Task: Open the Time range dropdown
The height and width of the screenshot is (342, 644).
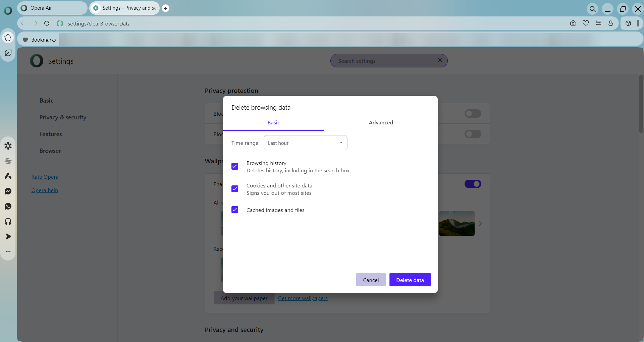Action: 306,143
